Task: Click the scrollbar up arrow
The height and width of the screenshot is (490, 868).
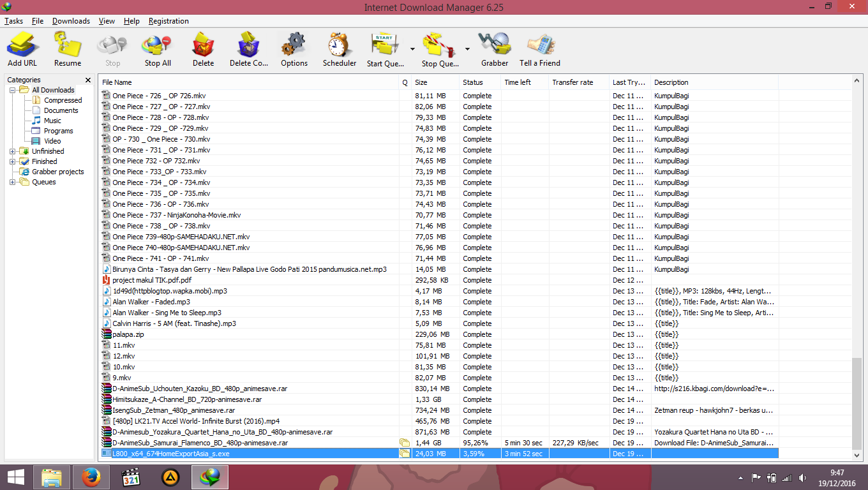Action: click(x=857, y=81)
